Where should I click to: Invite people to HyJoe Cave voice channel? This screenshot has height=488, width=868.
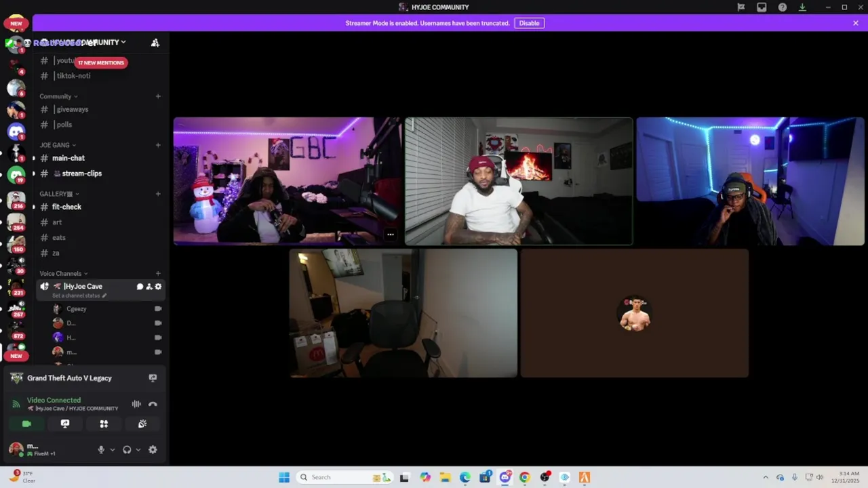pyautogui.click(x=149, y=287)
